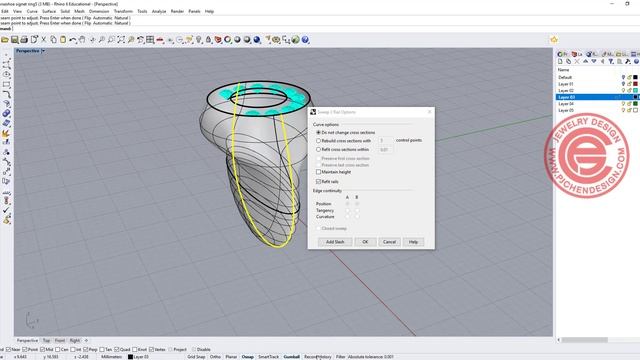640x360 pixels.
Task: Open the Layer 03 status bar layer selector
Action: 138,357
